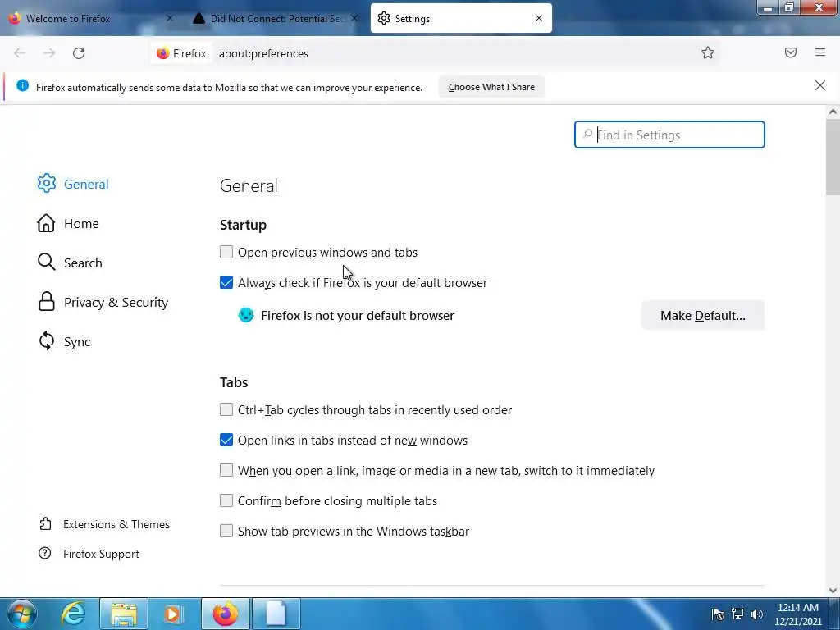
Task: Click the sad face default browser icon
Action: 246,315
